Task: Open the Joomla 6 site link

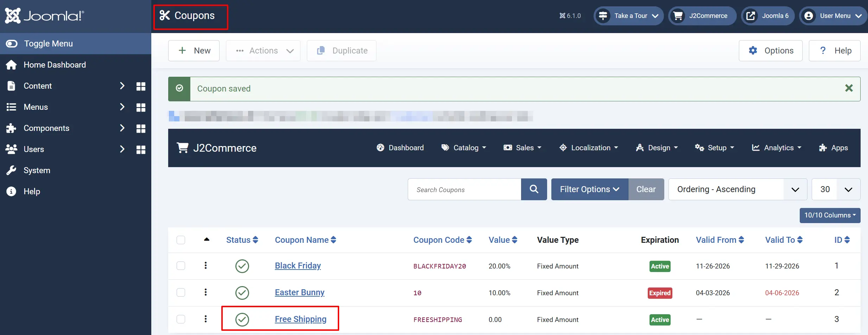Action: click(768, 16)
